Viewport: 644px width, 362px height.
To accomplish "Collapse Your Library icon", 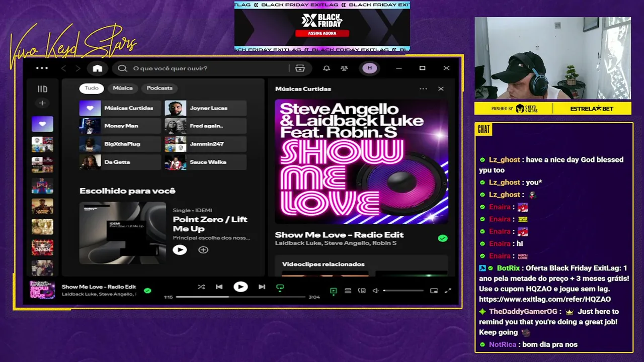I will coord(42,89).
